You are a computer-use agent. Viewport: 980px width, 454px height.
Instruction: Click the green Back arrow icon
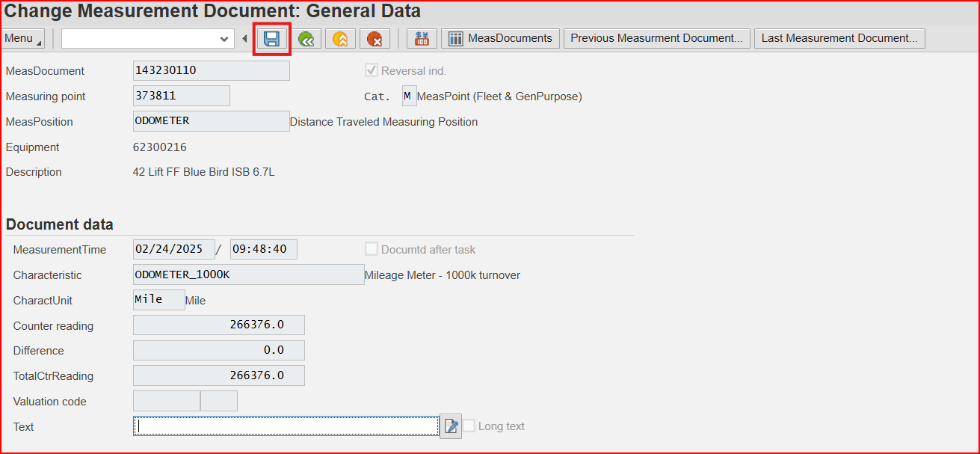(305, 39)
